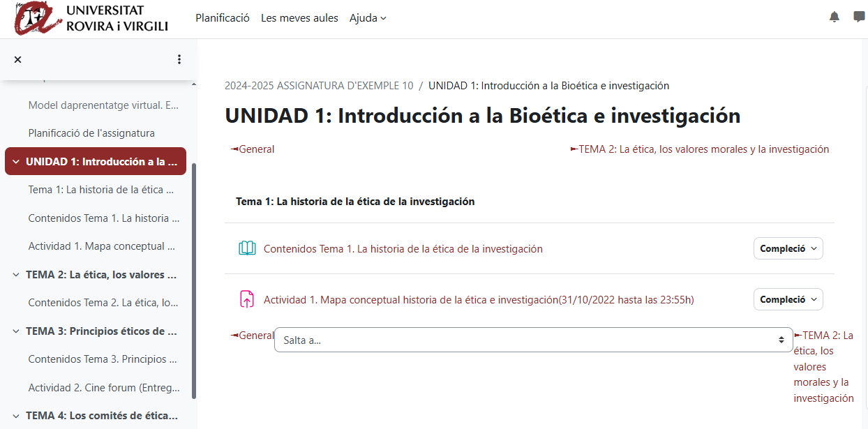Expand the Ajuda dropdown menu

click(x=368, y=18)
